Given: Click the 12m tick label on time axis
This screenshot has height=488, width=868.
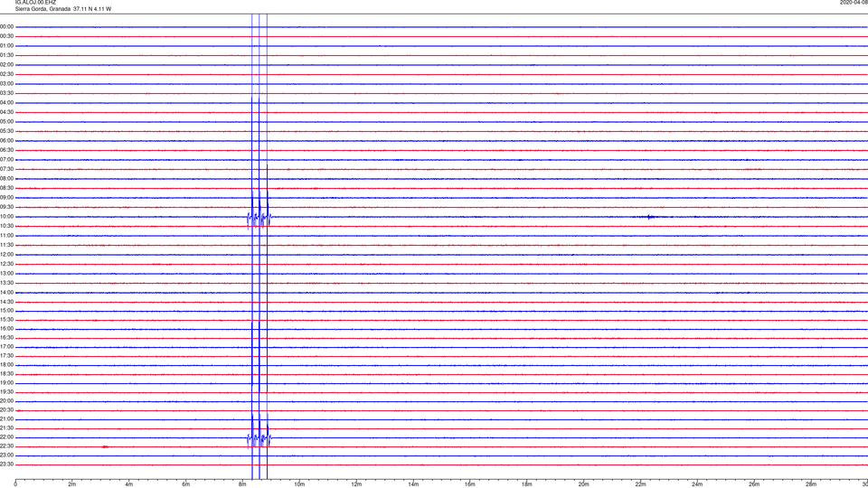Looking at the screenshot, I should click(356, 484).
